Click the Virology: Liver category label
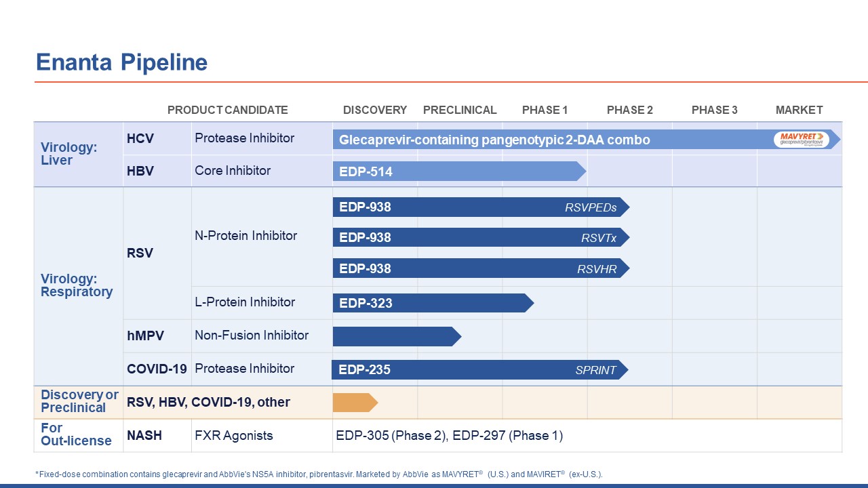 click(68, 154)
